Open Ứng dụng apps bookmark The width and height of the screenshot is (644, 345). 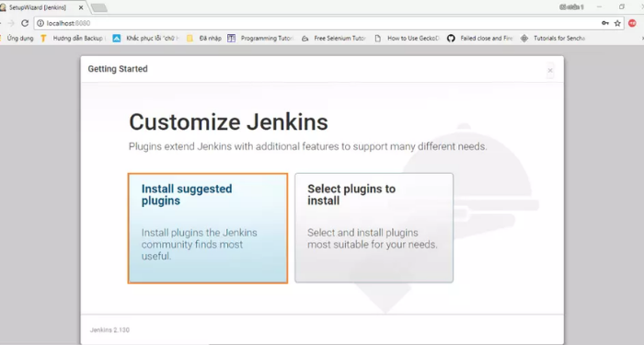click(x=17, y=39)
